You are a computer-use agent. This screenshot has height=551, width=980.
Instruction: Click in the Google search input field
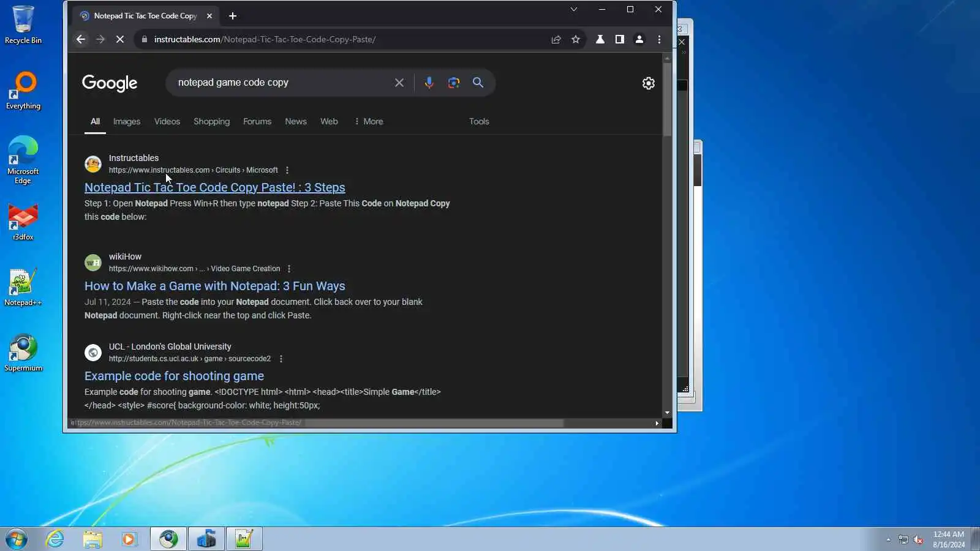282,83
